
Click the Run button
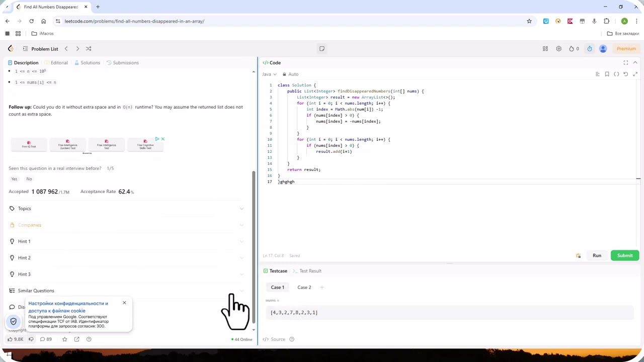click(597, 255)
